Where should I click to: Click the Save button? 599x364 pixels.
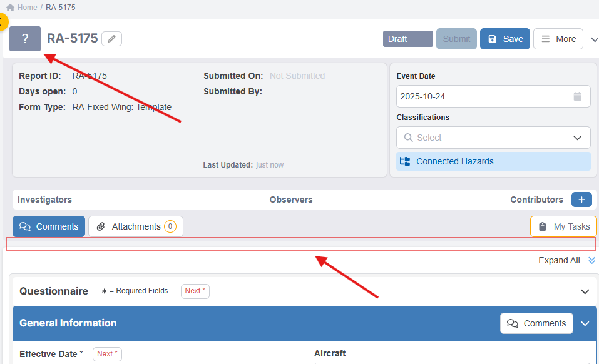click(x=505, y=39)
